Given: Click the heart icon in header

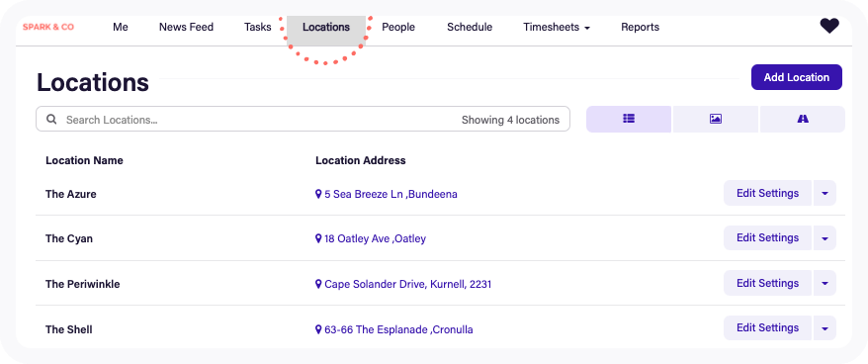Looking at the screenshot, I should 829,26.
